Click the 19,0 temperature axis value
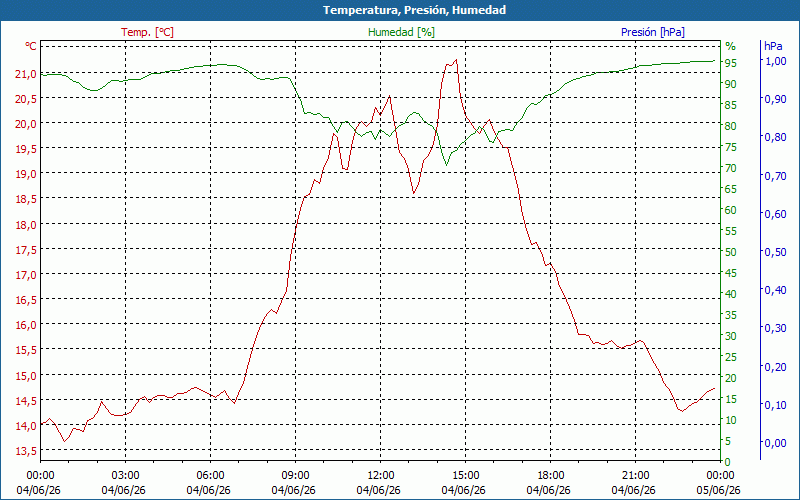Image resolution: width=800 pixels, height=500 pixels. 26,174
